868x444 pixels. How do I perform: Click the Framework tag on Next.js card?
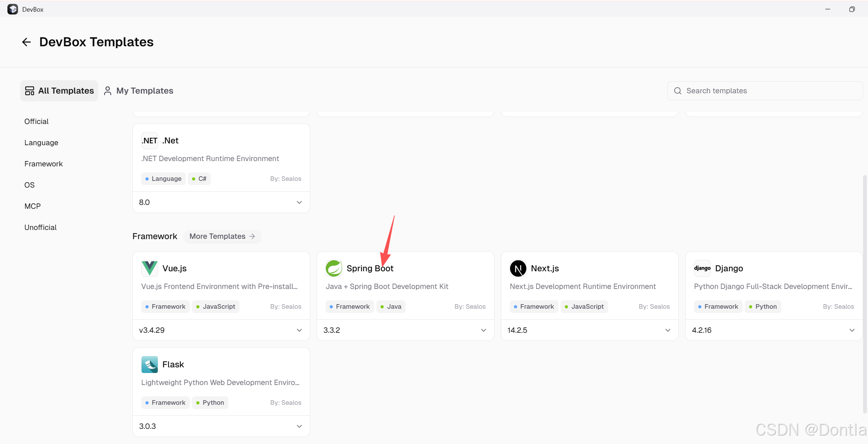(534, 307)
